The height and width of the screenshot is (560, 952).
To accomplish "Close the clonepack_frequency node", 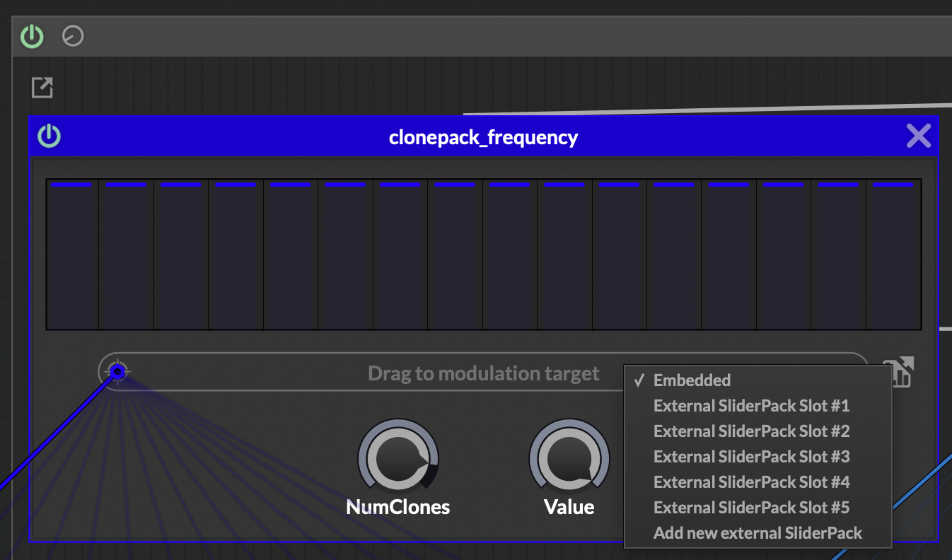I will click(x=918, y=136).
